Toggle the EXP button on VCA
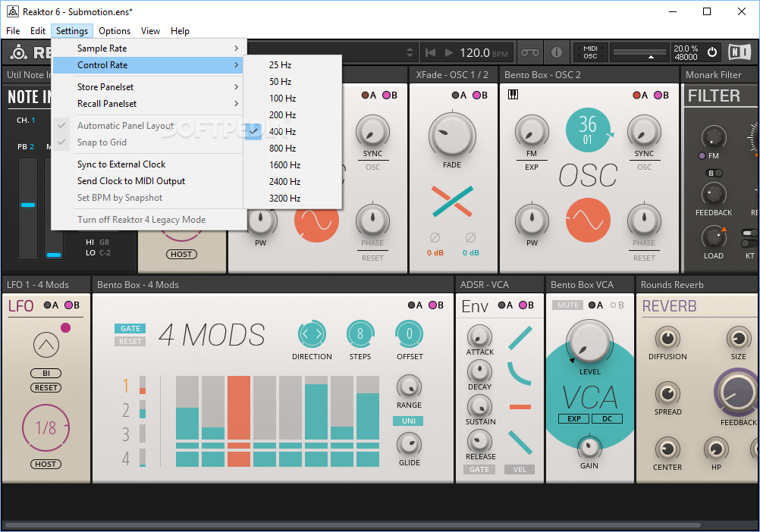Screen dimensions: 760x532 (x=574, y=419)
